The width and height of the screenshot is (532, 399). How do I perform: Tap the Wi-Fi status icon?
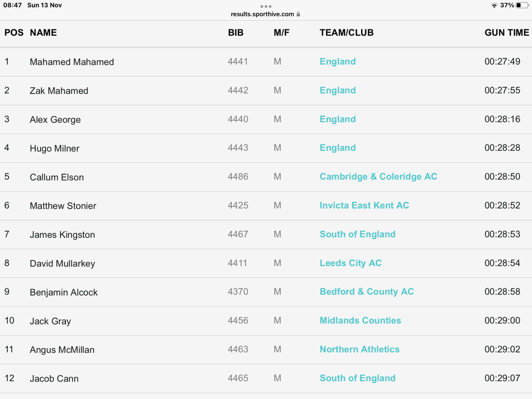tap(494, 5)
